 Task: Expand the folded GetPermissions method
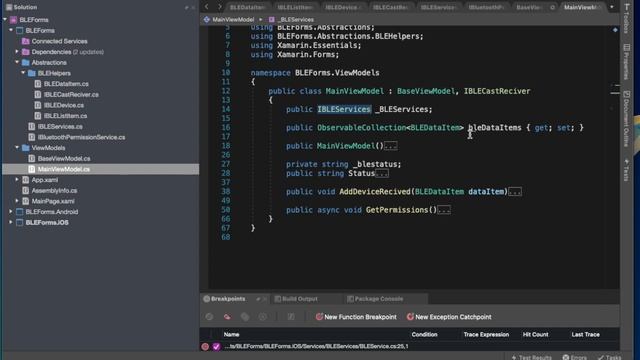444,210
